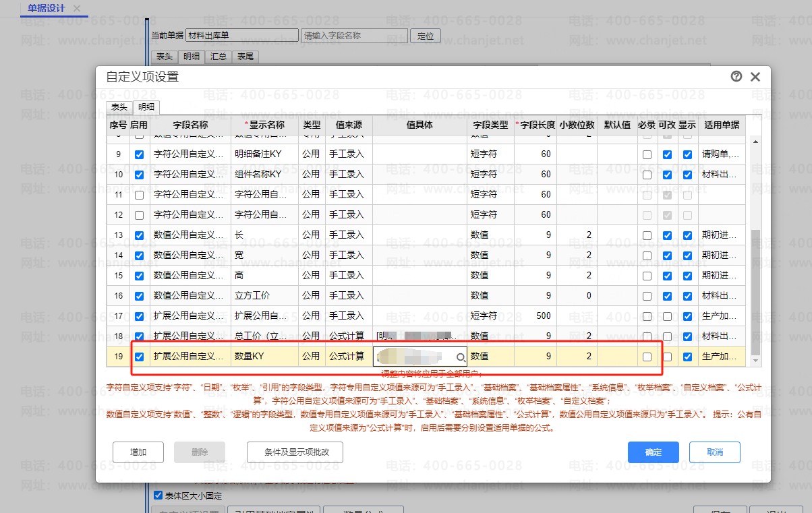The width and height of the screenshot is (812, 513).
Task: Open 条件及显示项批改
Action: tap(296, 452)
